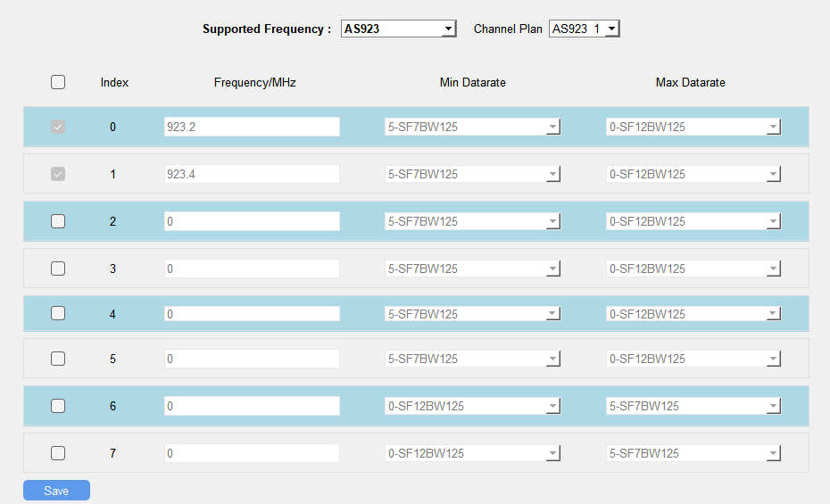Click the Frequency/MHz column header
Screen dimensions: 830x504
254,82
